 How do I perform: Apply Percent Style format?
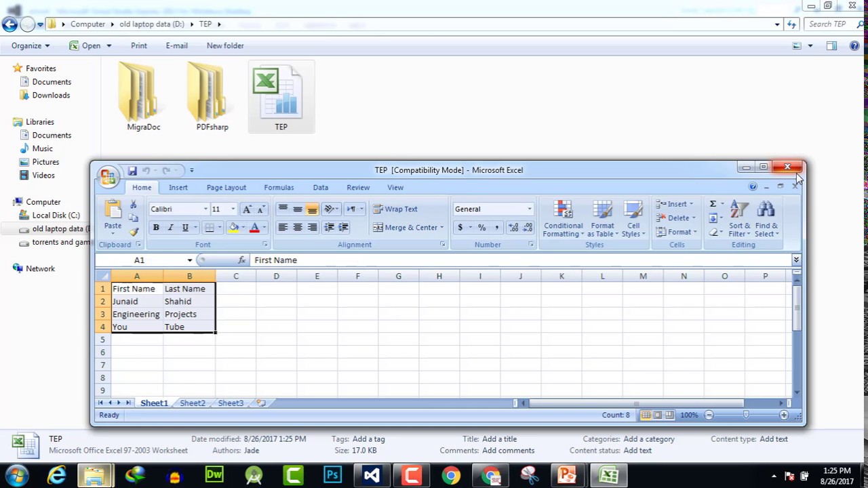pyautogui.click(x=481, y=228)
